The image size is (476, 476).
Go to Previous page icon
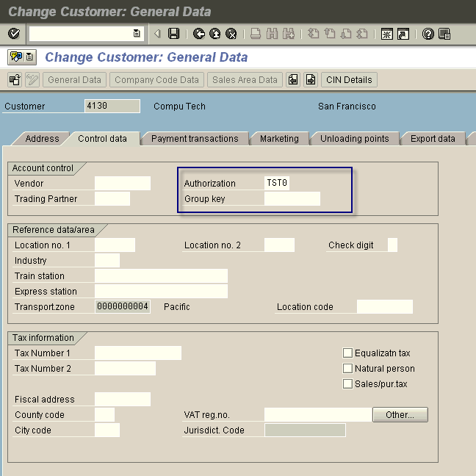(x=329, y=34)
